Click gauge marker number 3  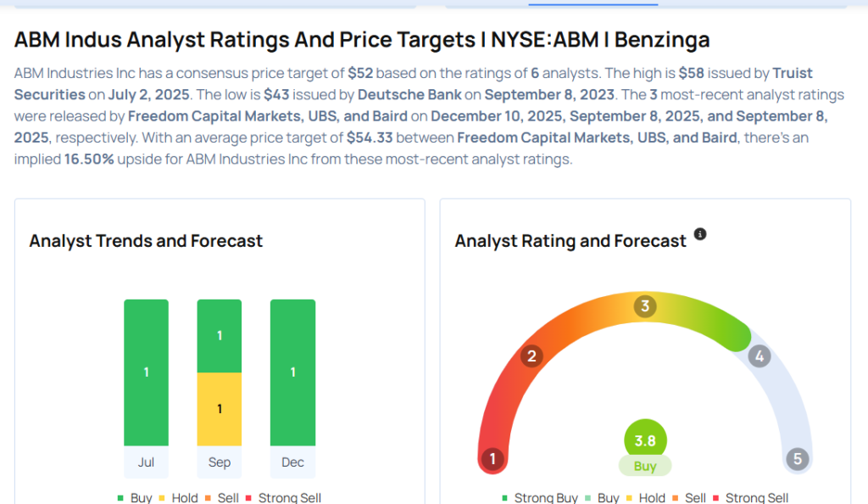[644, 306]
